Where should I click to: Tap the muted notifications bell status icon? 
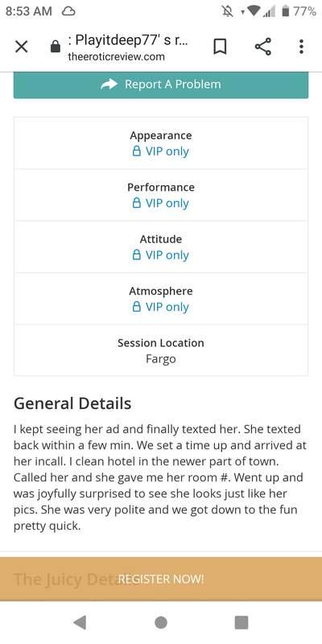227,11
